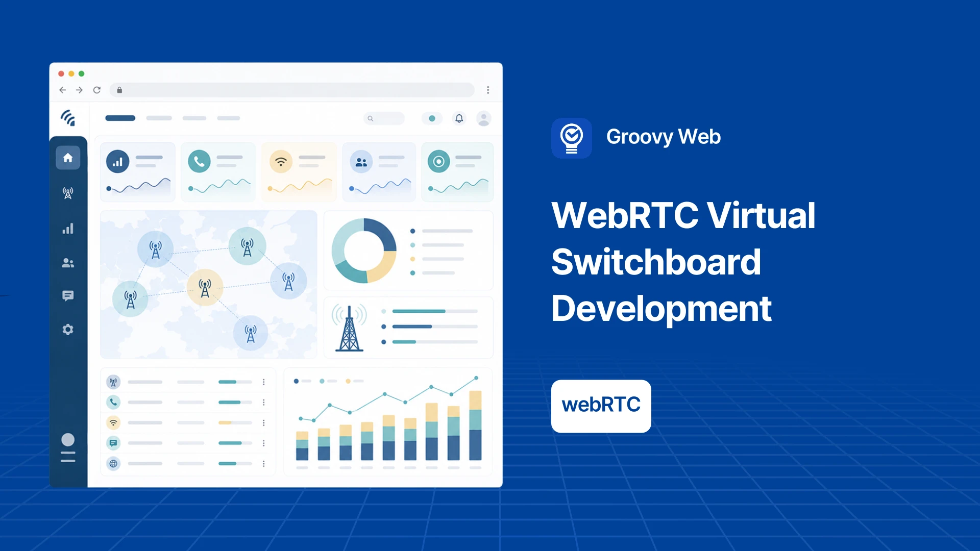Open the settings gear in sidebar
The width and height of the screenshot is (980, 551).
[68, 330]
